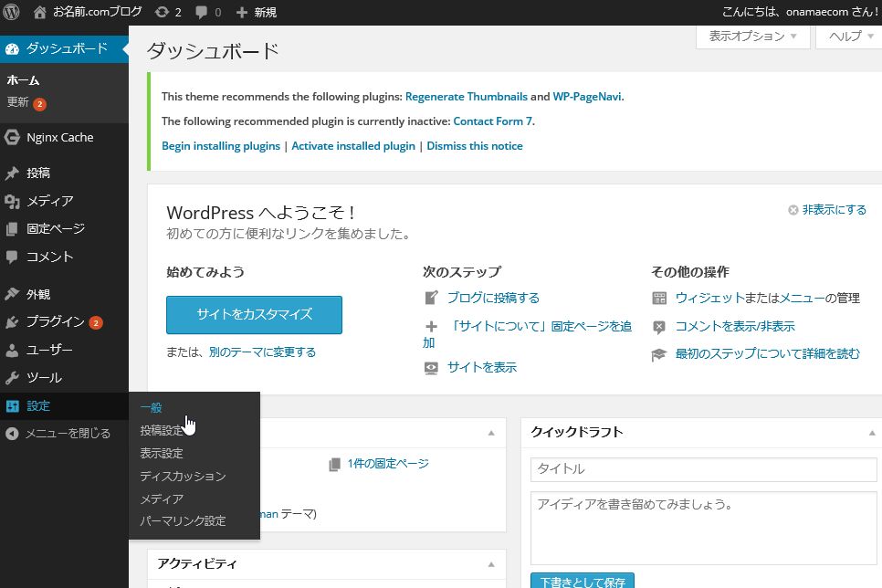Click the 最初のステップについて詳細を読む link
Viewport: 882px width, 588px height.
pyautogui.click(x=767, y=354)
